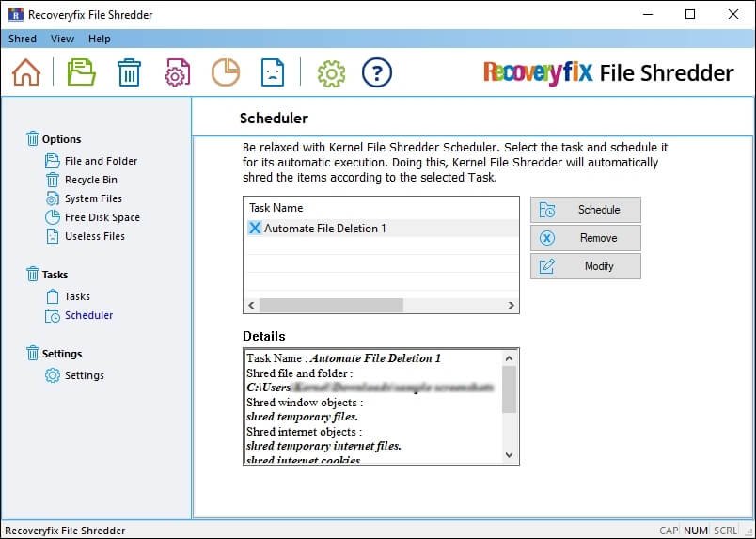Click SCRL indicator in status bar
756x539 pixels.
tap(725, 531)
